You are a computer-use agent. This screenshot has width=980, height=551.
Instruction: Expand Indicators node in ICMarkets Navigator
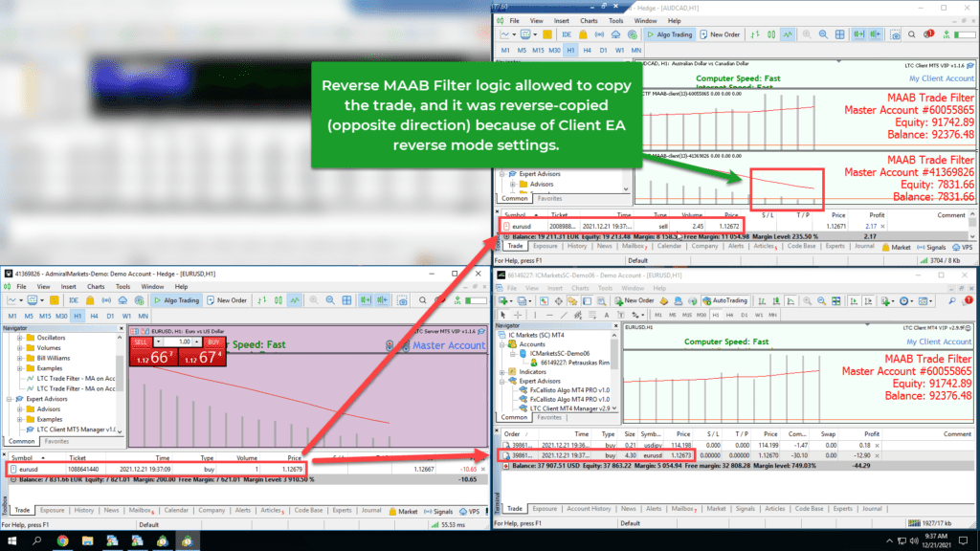502,372
